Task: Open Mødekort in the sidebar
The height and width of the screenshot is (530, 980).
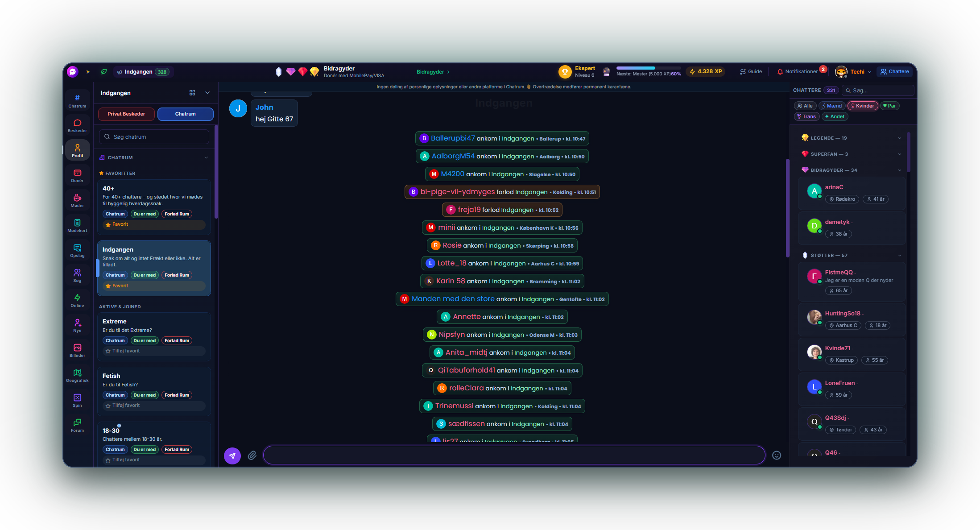Action: pos(77,226)
